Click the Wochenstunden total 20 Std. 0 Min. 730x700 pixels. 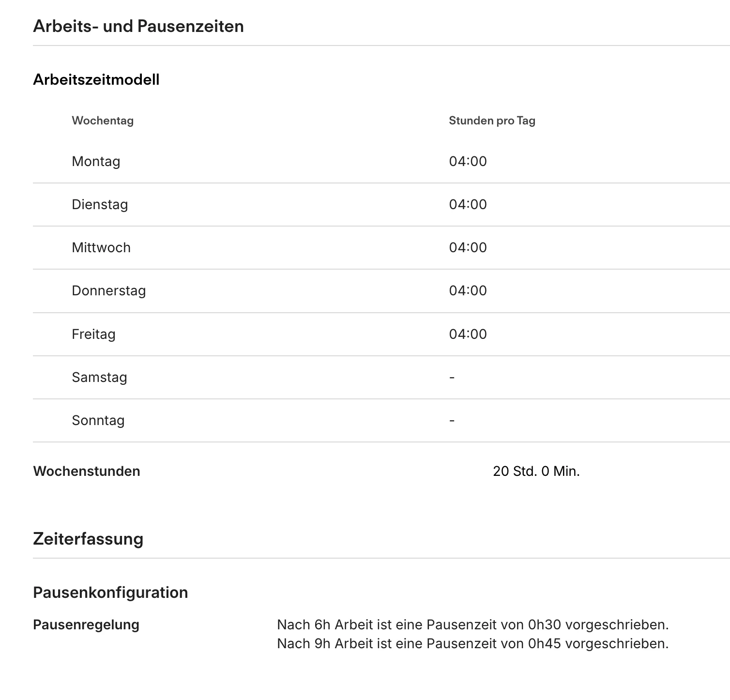pos(536,471)
